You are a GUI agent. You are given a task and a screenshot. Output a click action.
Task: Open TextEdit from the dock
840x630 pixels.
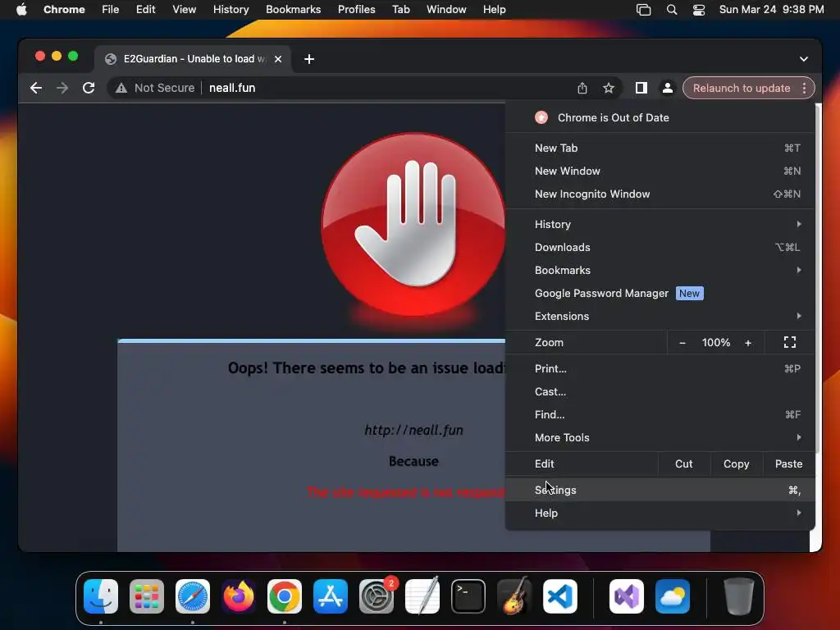pos(422,596)
